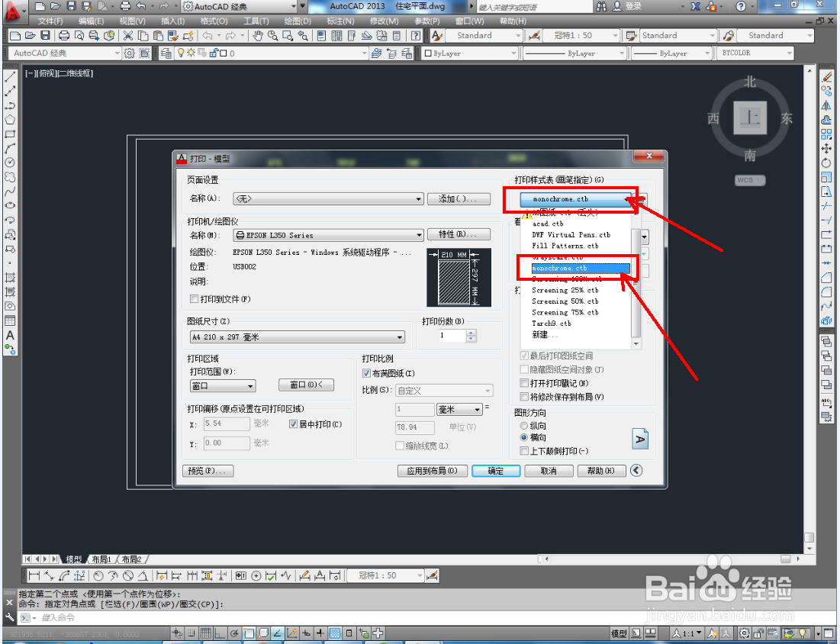Click the Save icon in standard toolbar
840x644 pixels.
pos(45,36)
